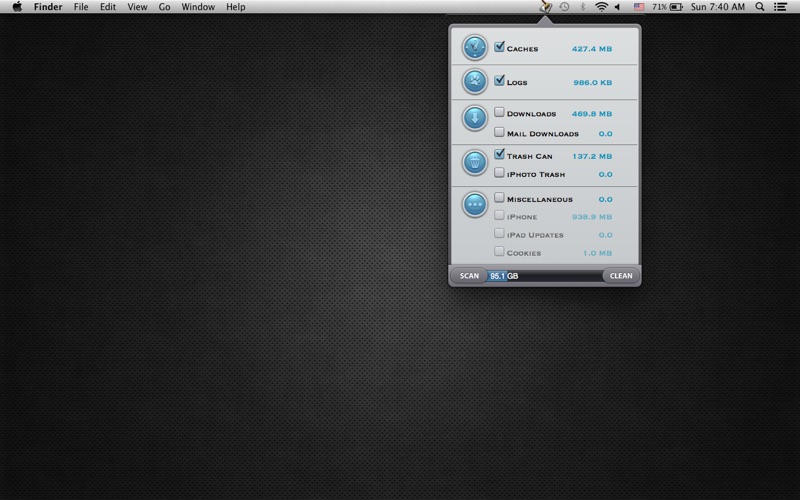Open the Go menu
Screen dimensions: 800x500
pyautogui.click(x=164, y=7)
